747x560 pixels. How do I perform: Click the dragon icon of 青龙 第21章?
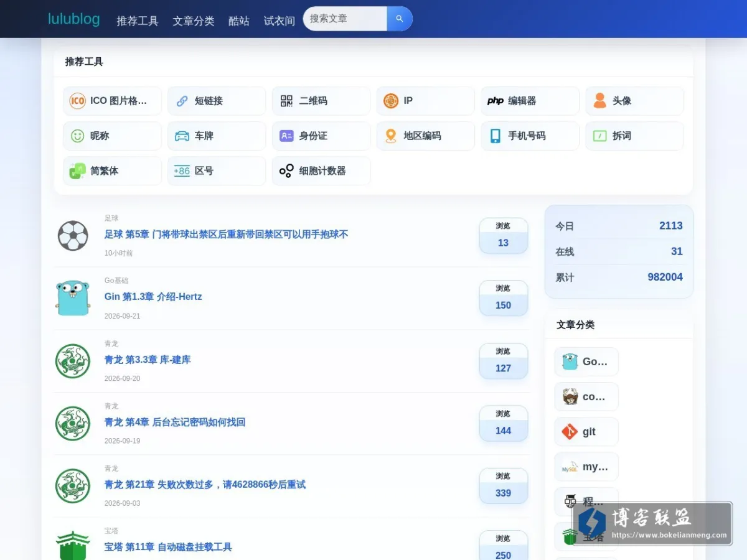click(x=73, y=485)
